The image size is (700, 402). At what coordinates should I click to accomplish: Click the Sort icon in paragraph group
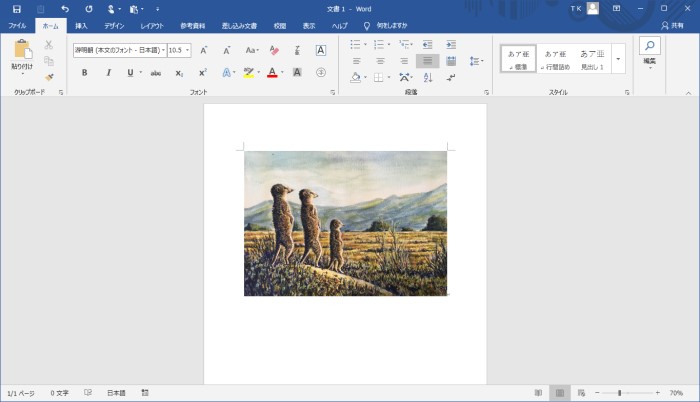(429, 77)
